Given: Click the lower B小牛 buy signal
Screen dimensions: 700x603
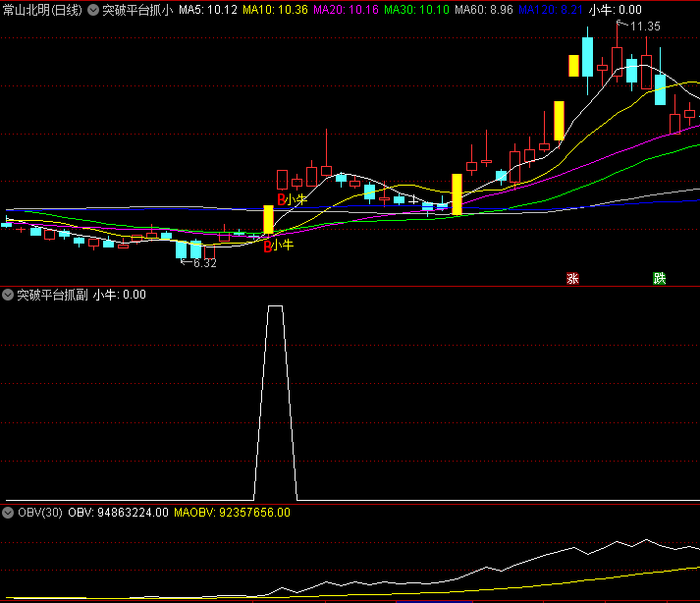Looking at the screenshot, I should 279,246.
